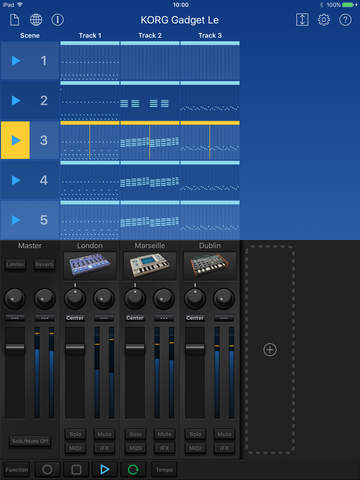This screenshot has height=480, width=360.
Task: Select scene number 5
Action: click(44, 220)
